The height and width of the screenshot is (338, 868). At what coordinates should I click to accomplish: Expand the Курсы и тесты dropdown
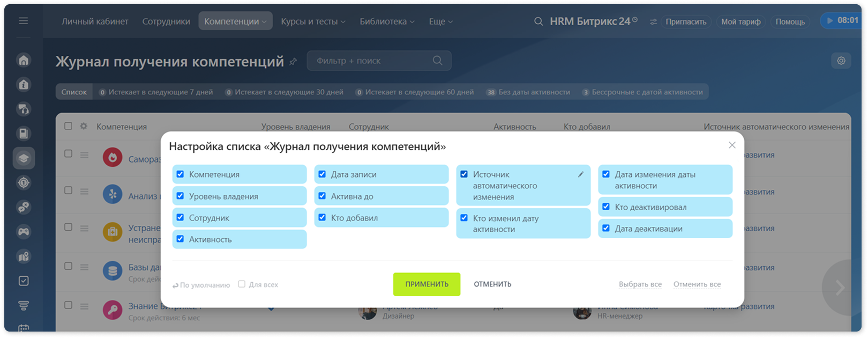click(313, 21)
